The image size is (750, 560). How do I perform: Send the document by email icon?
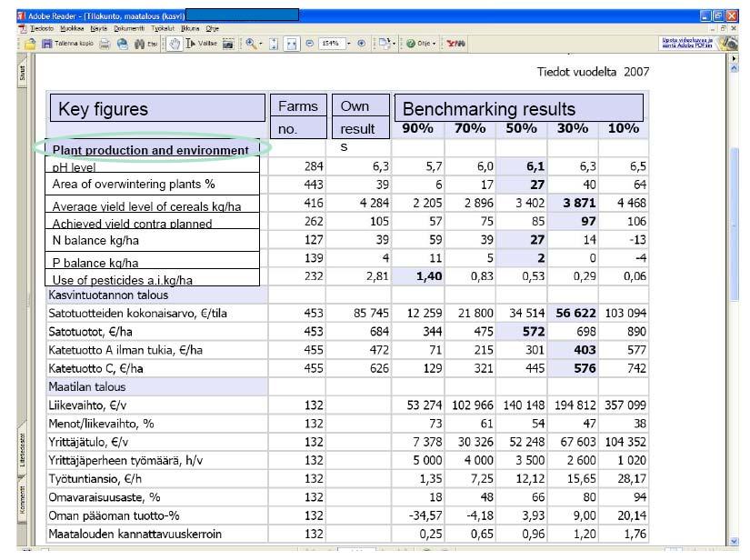pyautogui.click(x=123, y=44)
